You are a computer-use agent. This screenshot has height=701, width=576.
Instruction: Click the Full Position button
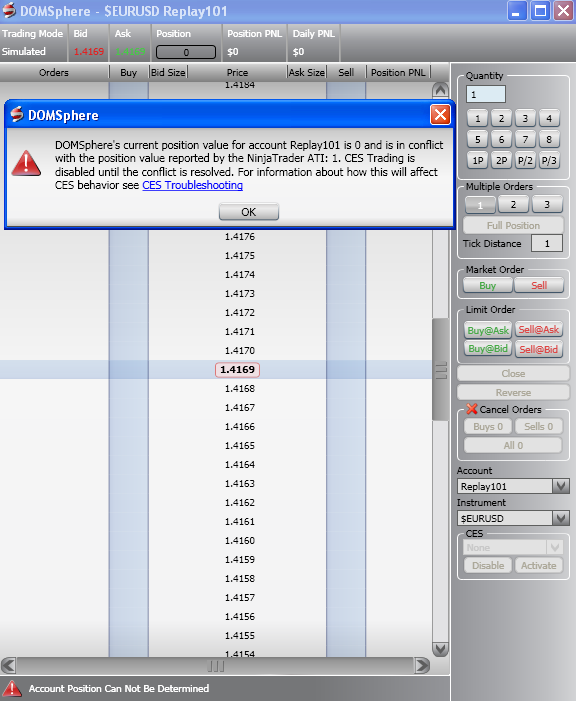[513, 225]
